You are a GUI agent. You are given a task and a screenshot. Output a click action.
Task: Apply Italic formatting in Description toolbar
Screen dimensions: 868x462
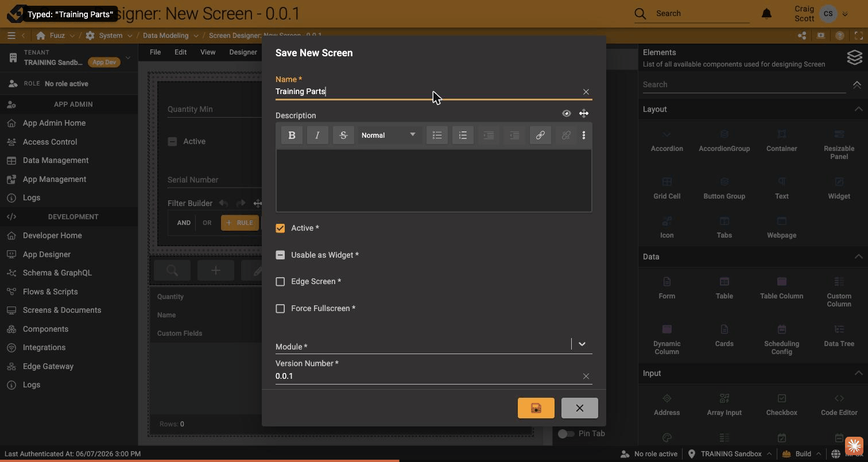coord(317,135)
